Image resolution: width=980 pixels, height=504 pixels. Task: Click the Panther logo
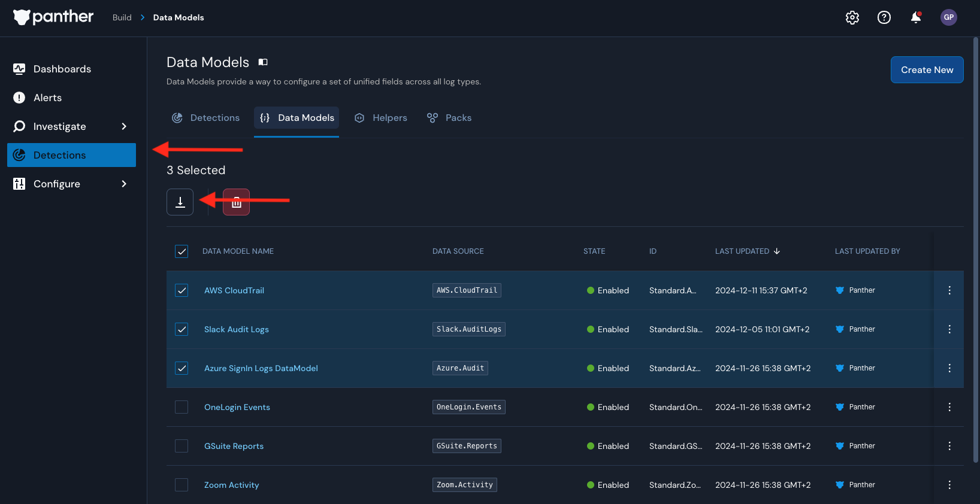click(53, 17)
